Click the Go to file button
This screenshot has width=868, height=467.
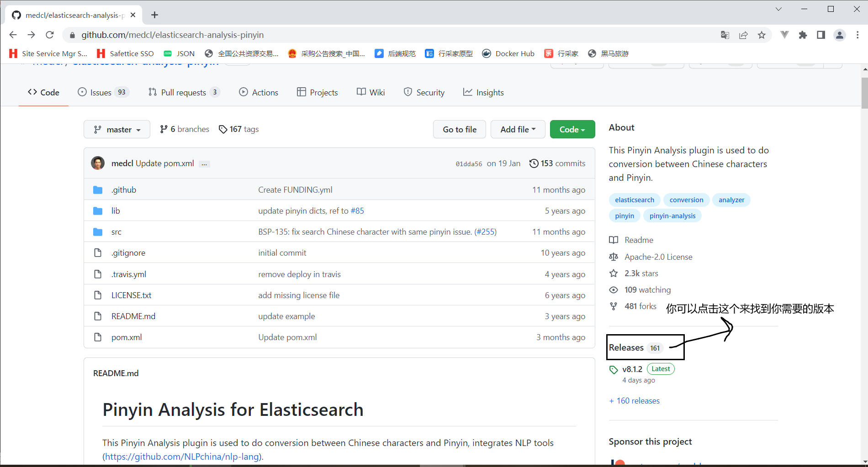pyautogui.click(x=460, y=129)
